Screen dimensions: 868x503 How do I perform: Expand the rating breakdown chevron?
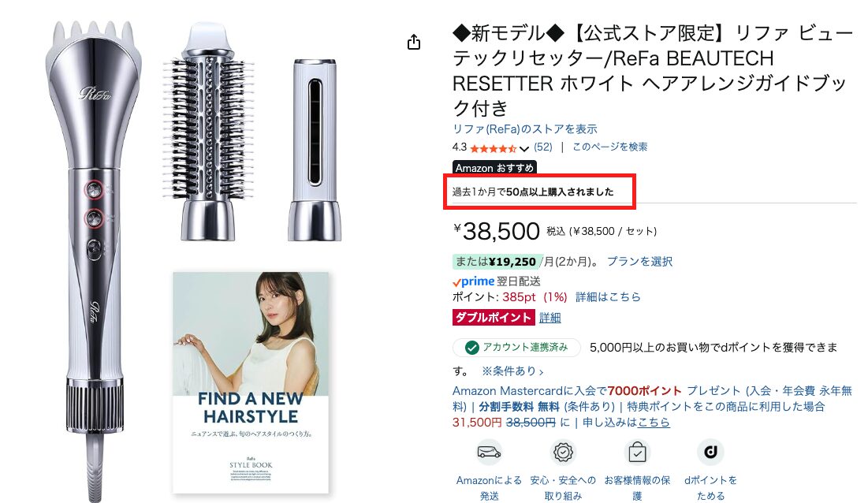[x=523, y=148]
